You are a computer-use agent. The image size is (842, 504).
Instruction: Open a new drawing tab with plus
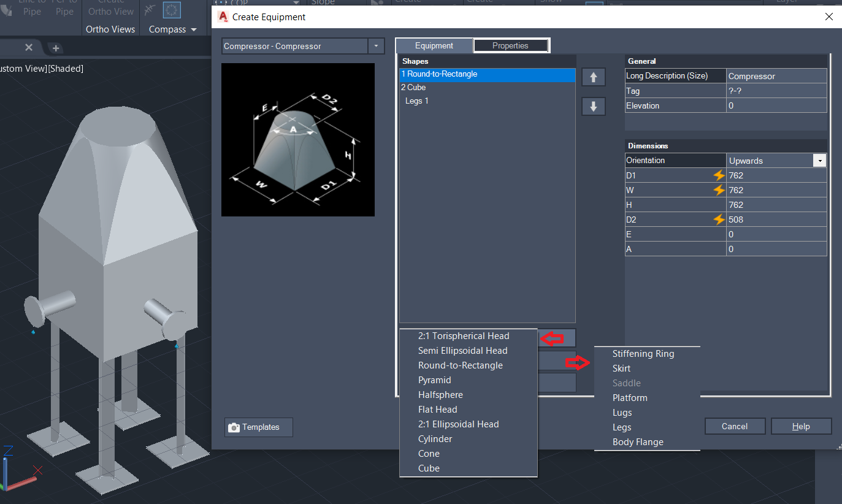[x=55, y=48]
